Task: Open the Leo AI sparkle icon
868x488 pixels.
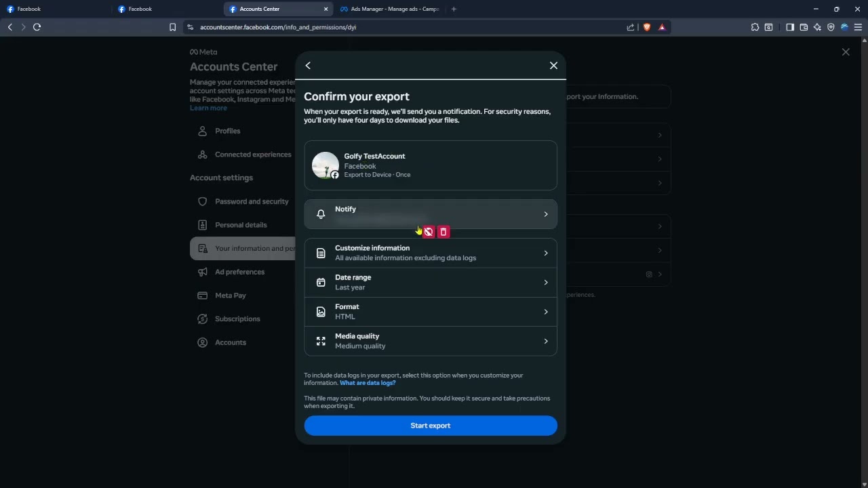Action: click(x=817, y=27)
